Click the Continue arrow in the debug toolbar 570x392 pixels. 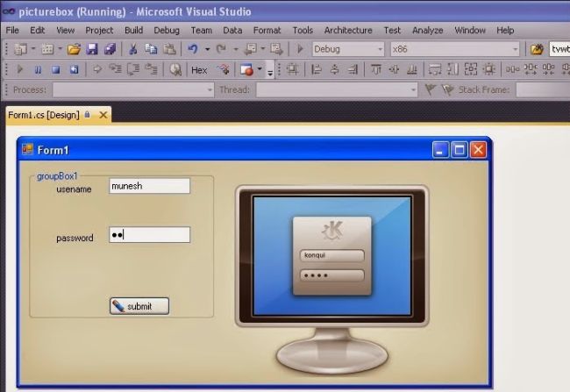pyautogui.click(x=20, y=69)
